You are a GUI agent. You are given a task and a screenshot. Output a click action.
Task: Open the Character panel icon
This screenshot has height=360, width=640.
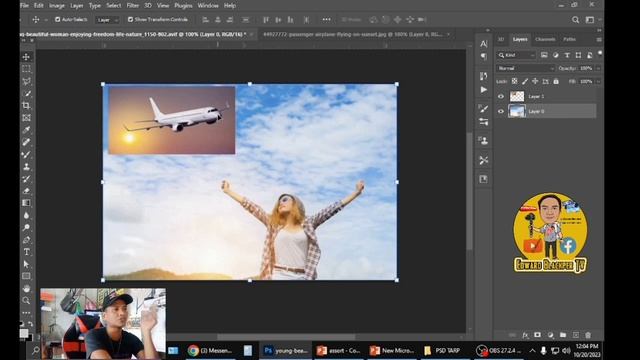tap(484, 44)
